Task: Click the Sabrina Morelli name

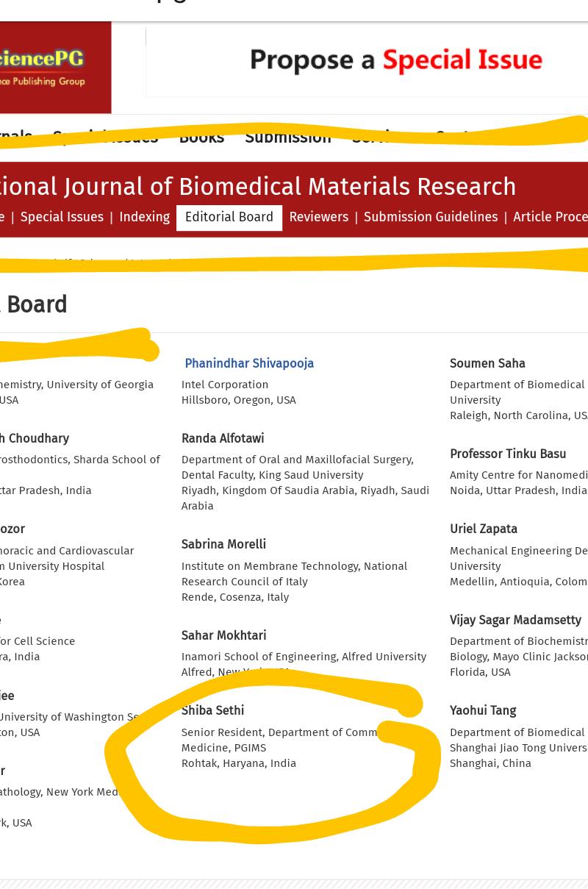Action: click(223, 545)
